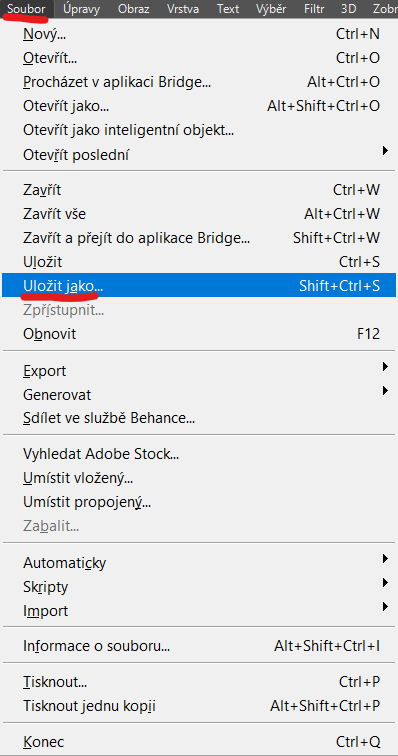The height and width of the screenshot is (756, 398).
Task: Choose Uložit from the Soubor menu
Action: click(x=199, y=262)
